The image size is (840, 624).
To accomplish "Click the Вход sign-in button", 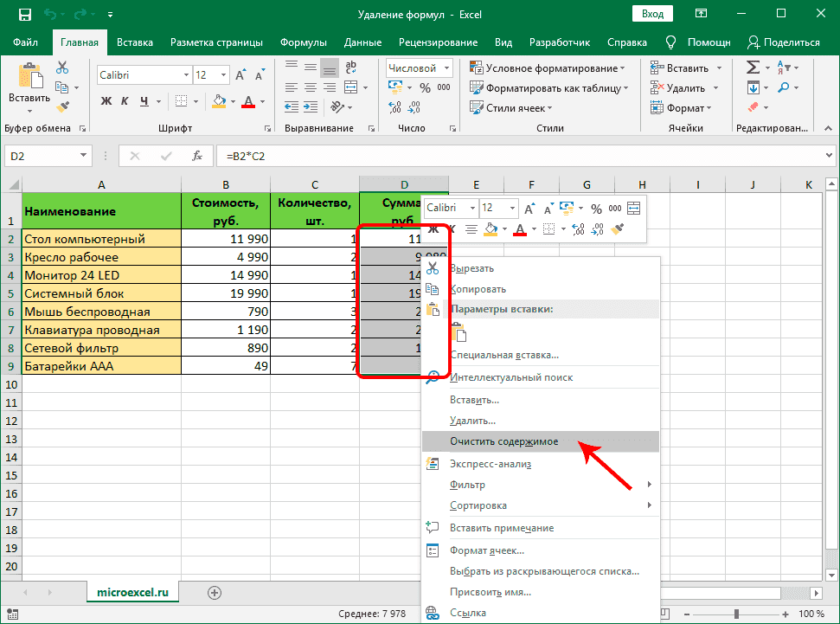I will (x=653, y=15).
